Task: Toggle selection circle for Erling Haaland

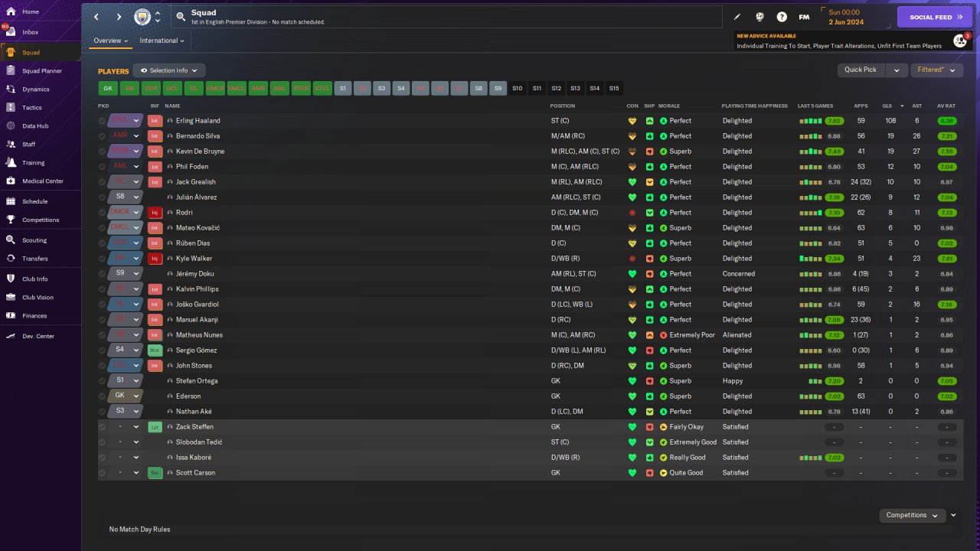Action: 103,121
